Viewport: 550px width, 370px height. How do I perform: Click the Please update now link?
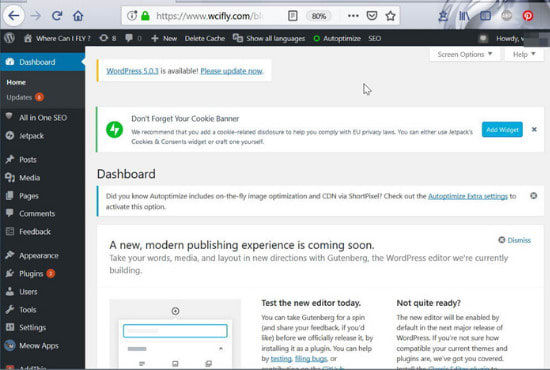pos(232,71)
